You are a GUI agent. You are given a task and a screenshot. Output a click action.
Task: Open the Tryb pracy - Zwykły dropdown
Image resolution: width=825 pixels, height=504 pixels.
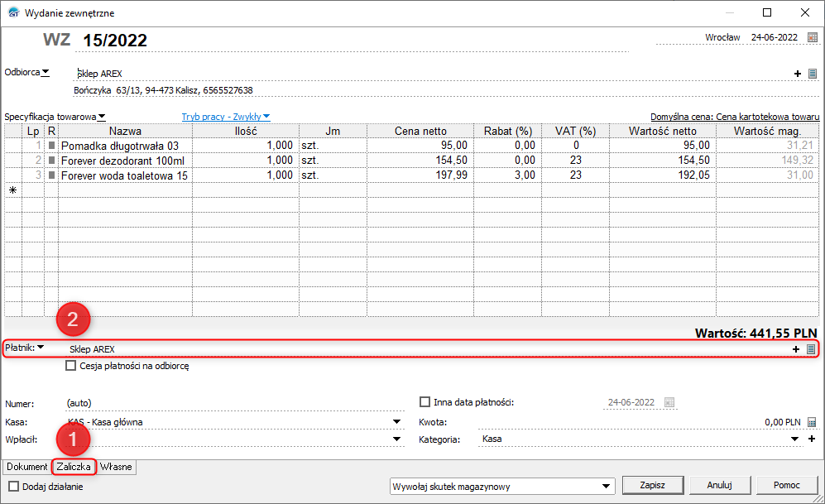coord(226,118)
